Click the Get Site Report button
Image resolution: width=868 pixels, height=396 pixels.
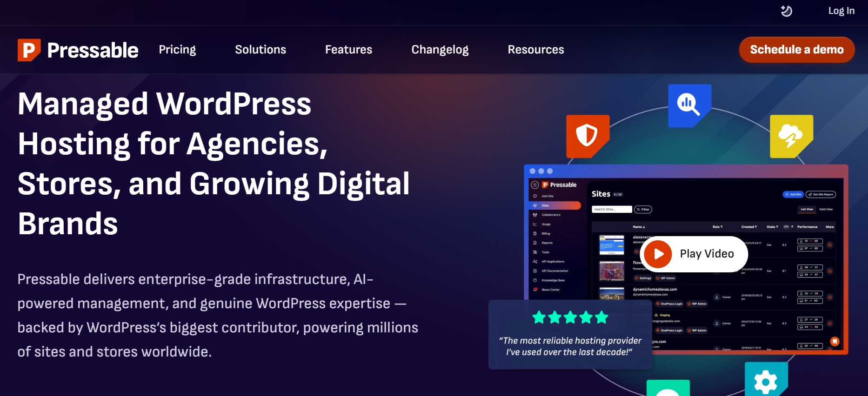(821, 194)
